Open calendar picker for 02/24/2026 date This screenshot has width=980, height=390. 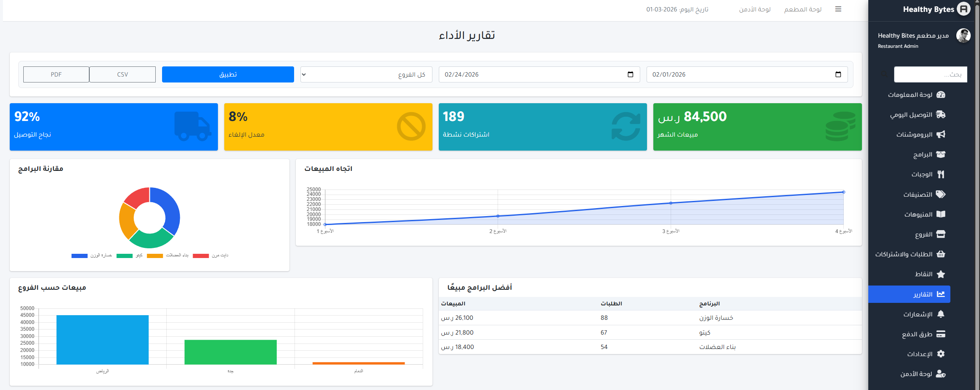[x=630, y=74]
